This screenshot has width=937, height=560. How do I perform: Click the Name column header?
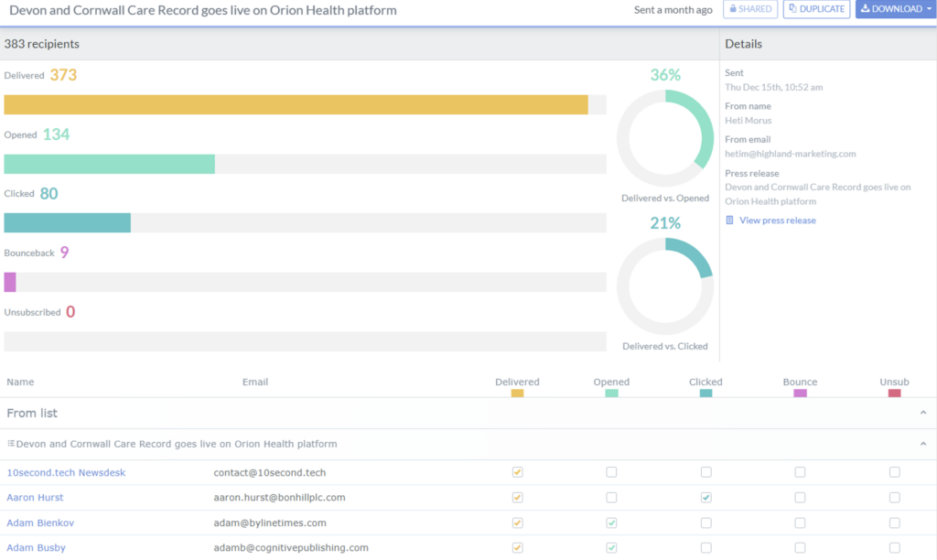point(20,382)
